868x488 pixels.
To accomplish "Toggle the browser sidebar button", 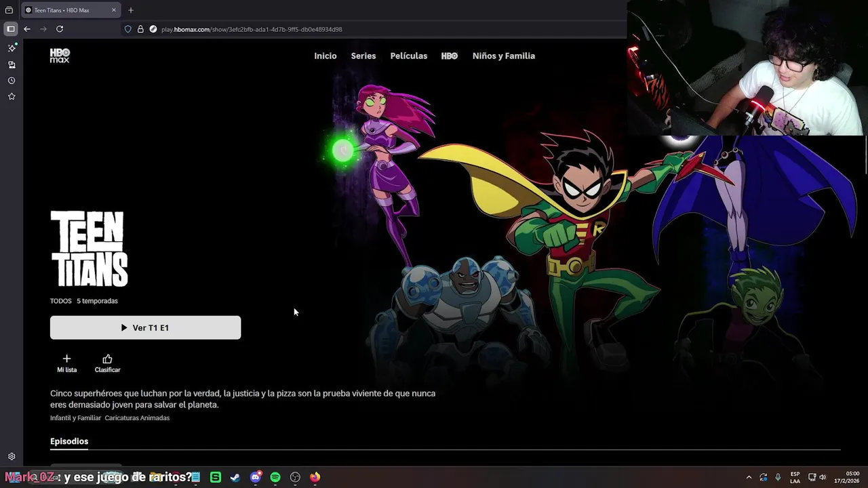I will [x=10, y=29].
